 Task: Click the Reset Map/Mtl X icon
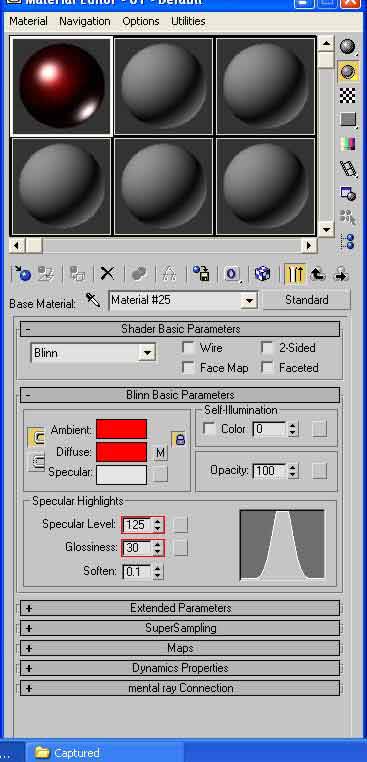107,274
